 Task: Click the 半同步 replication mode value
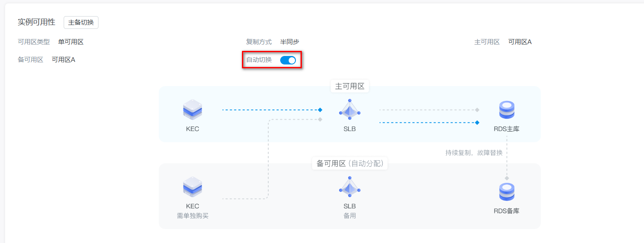coord(290,42)
